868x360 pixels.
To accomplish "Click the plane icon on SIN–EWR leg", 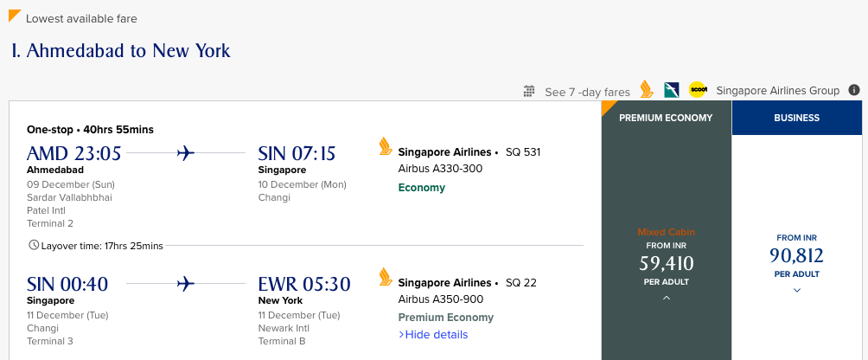I will [x=185, y=283].
